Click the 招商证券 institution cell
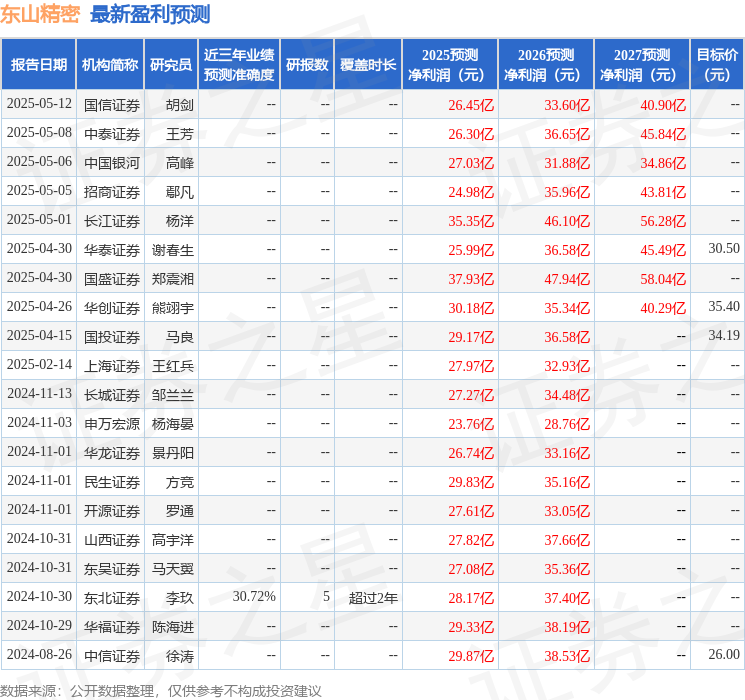 [112, 192]
